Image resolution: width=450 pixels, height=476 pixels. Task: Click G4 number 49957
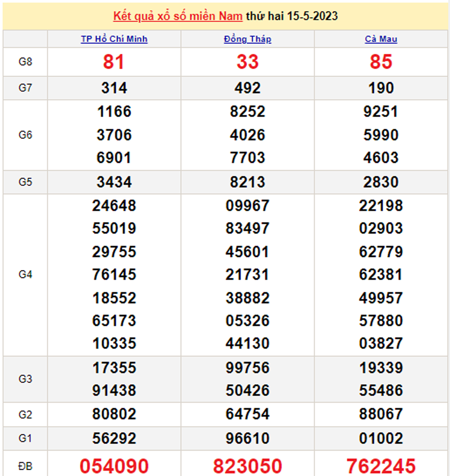click(x=381, y=298)
